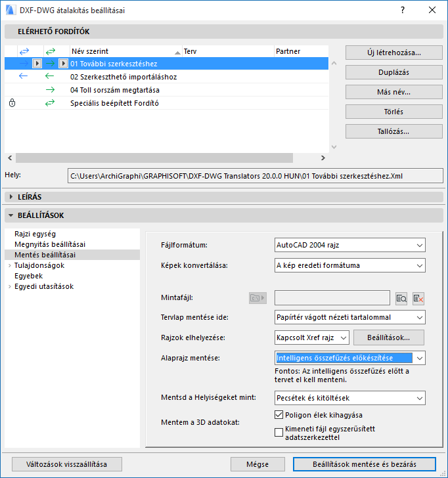The image size is (448, 478).
Task: Sort translators by Név szerint header
Action: tap(125, 51)
